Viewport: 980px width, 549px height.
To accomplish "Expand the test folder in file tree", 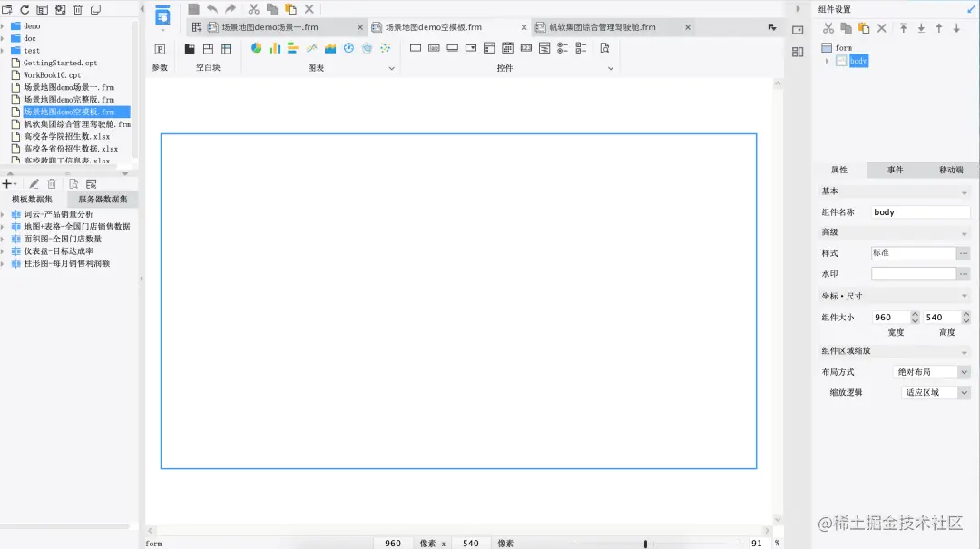I will coord(3,51).
